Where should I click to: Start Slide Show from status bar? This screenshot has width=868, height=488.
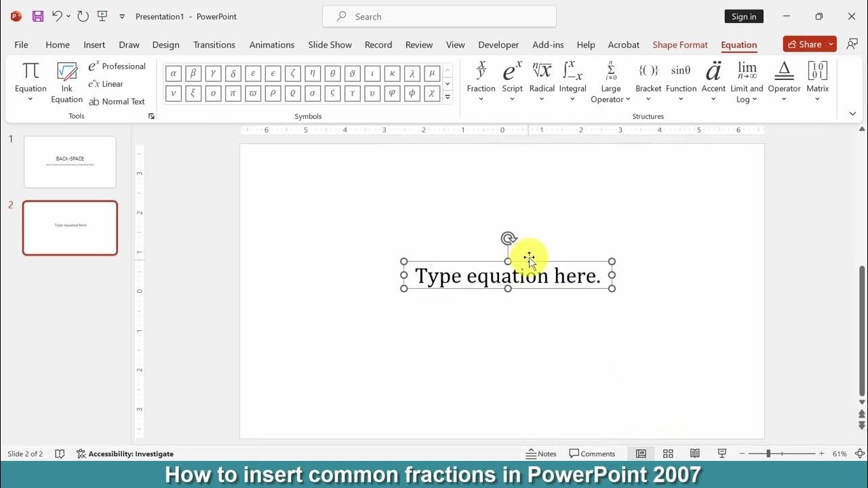click(722, 453)
